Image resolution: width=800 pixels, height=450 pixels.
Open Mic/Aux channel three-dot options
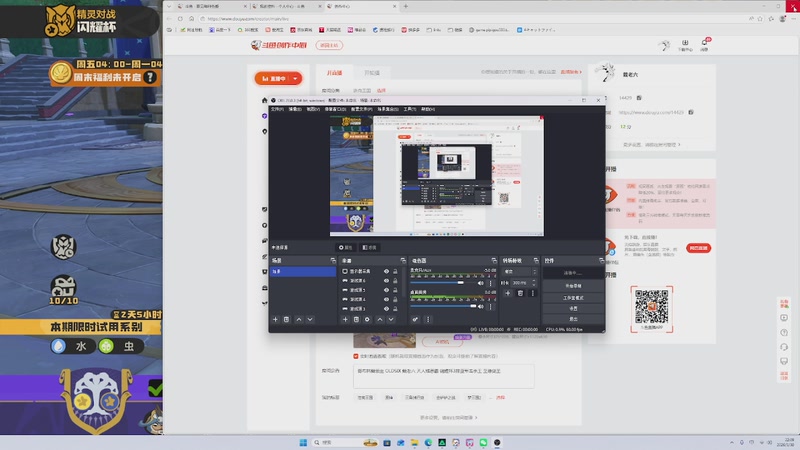click(x=491, y=283)
